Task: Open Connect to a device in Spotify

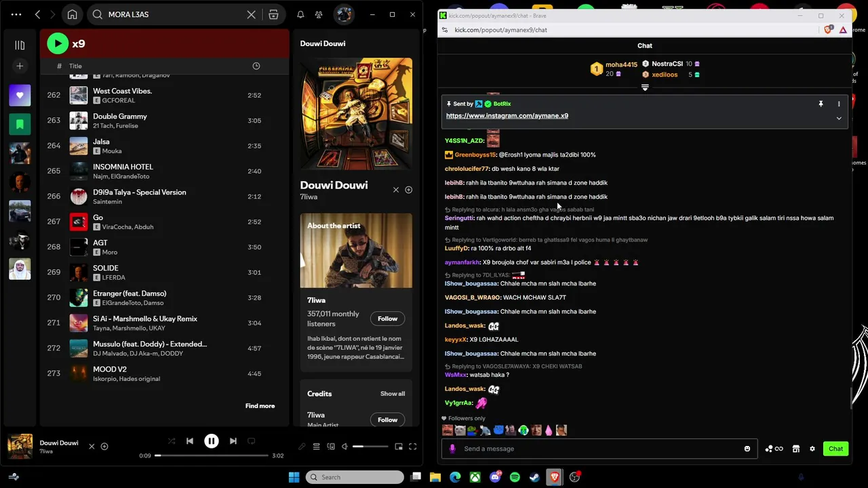Action: pyautogui.click(x=331, y=447)
